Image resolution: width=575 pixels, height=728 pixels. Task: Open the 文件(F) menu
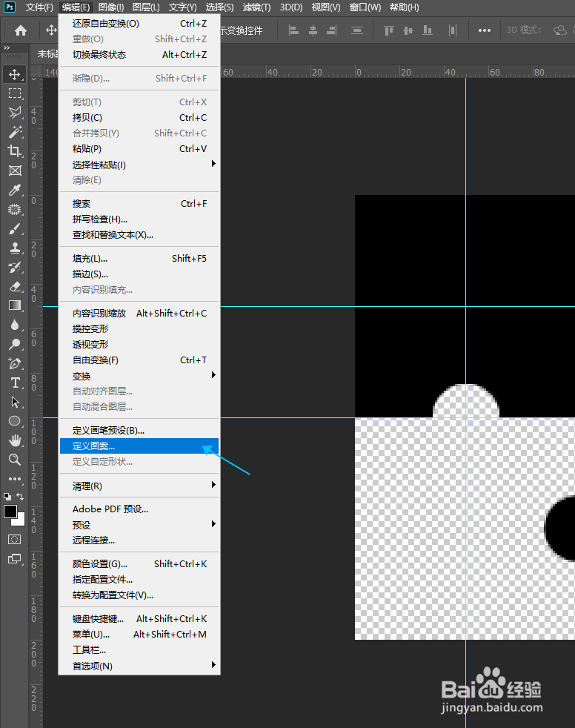(39, 7)
